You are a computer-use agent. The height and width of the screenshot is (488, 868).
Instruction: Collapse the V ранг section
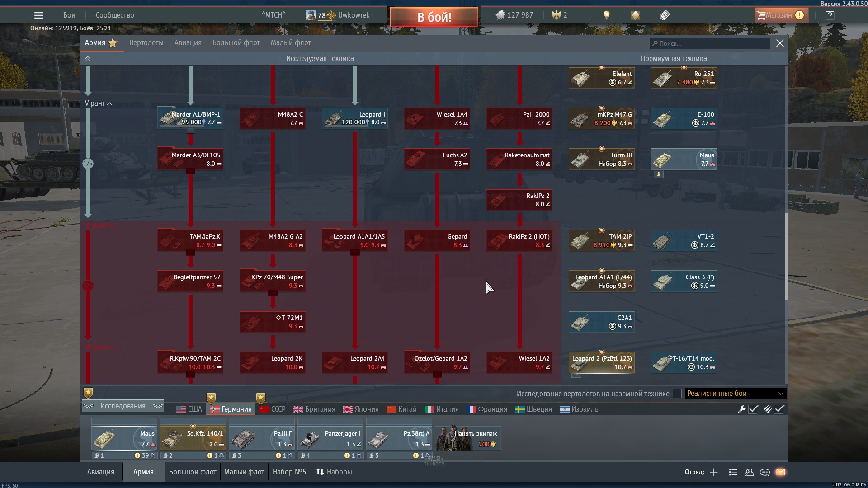point(99,103)
